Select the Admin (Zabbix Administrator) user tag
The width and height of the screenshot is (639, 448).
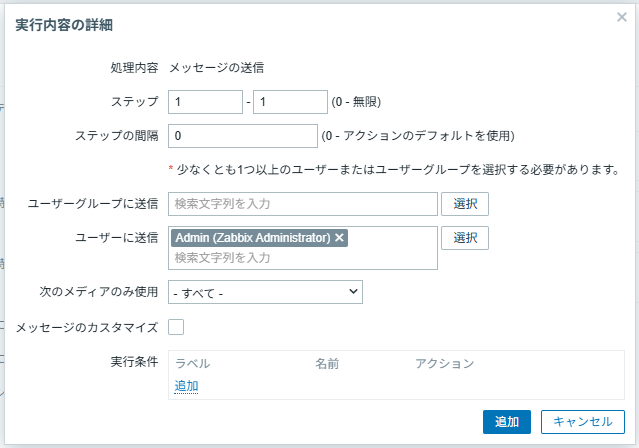[252, 238]
